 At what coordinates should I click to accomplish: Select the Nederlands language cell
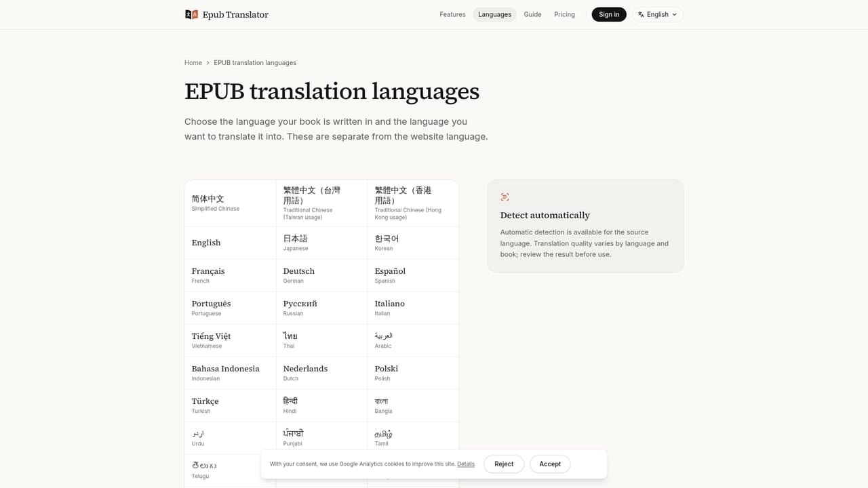(x=321, y=373)
